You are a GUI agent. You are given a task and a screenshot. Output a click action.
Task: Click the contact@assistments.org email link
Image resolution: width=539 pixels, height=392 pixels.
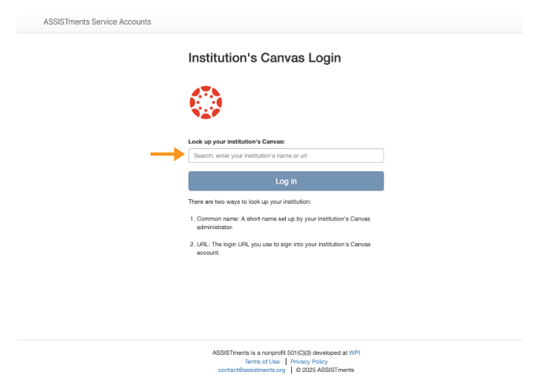coord(252,370)
